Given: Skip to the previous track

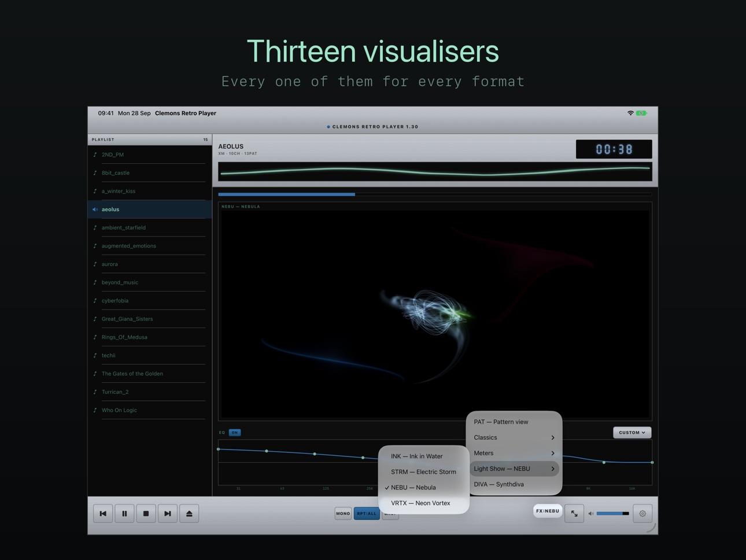Looking at the screenshot, I should pyautogui.click(x=103, y=513).
